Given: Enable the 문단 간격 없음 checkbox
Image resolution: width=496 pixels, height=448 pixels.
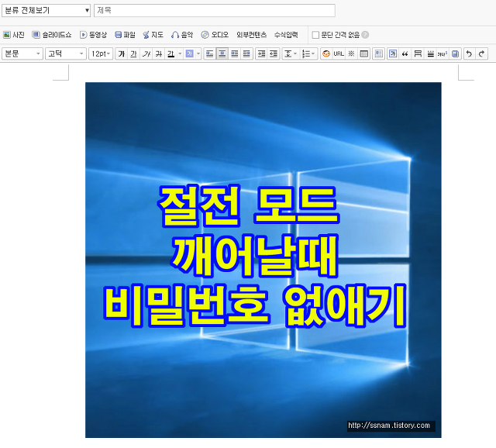Looking at the screenshot, I should click(x=315, y=35).
